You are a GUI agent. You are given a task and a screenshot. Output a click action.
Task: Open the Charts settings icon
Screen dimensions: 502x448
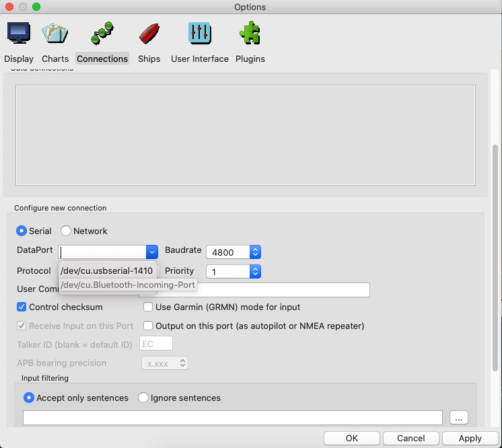[55, 33]
